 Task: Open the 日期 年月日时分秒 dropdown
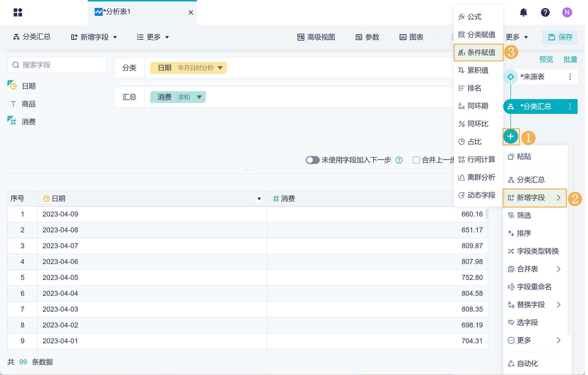click(x=220, y=68)
